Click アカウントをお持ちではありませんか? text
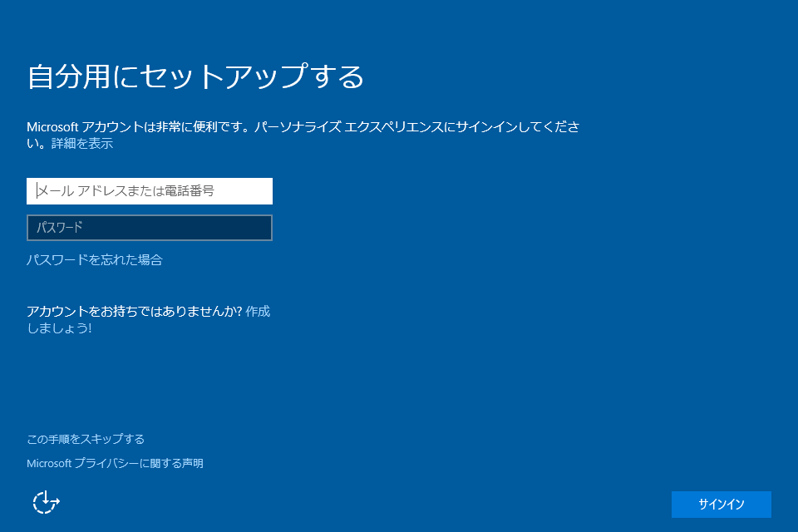 click(x=135, y=311)
